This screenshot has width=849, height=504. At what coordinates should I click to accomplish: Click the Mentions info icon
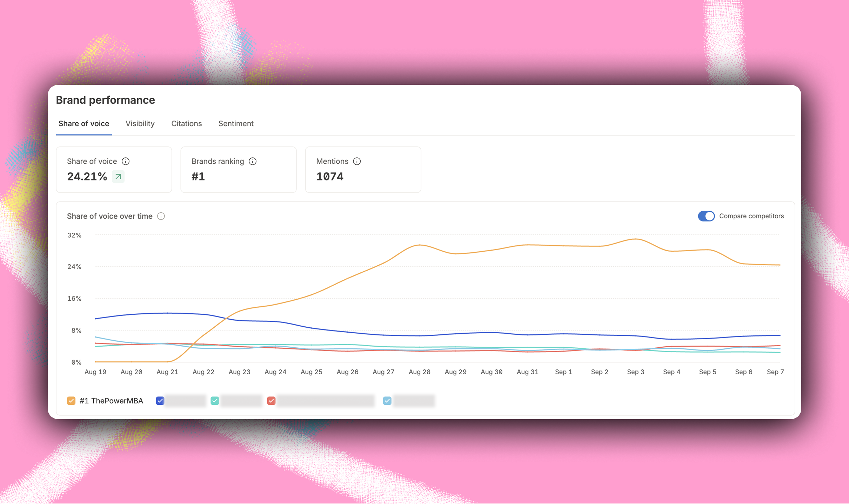tap(357, 161)
